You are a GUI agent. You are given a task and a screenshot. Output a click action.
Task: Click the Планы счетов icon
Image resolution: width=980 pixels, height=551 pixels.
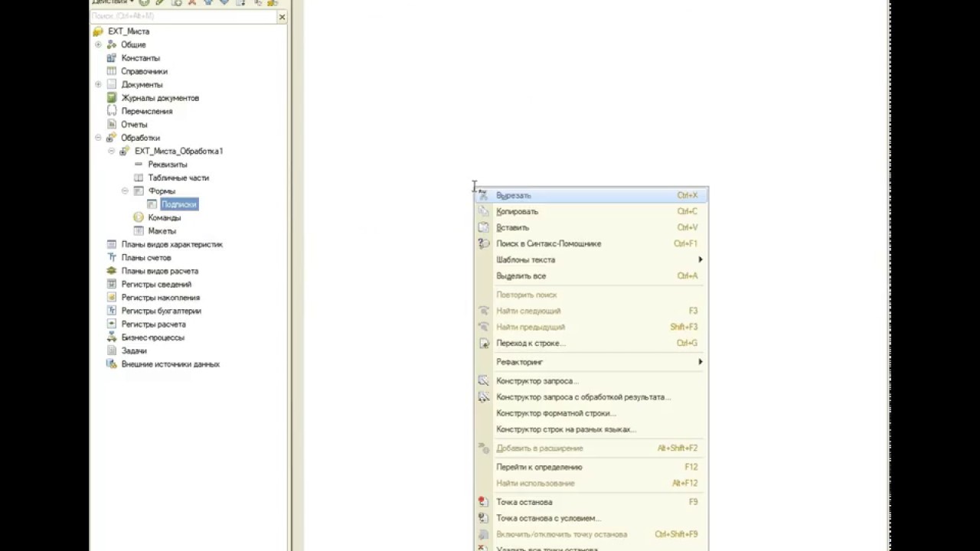click(112, 257)
